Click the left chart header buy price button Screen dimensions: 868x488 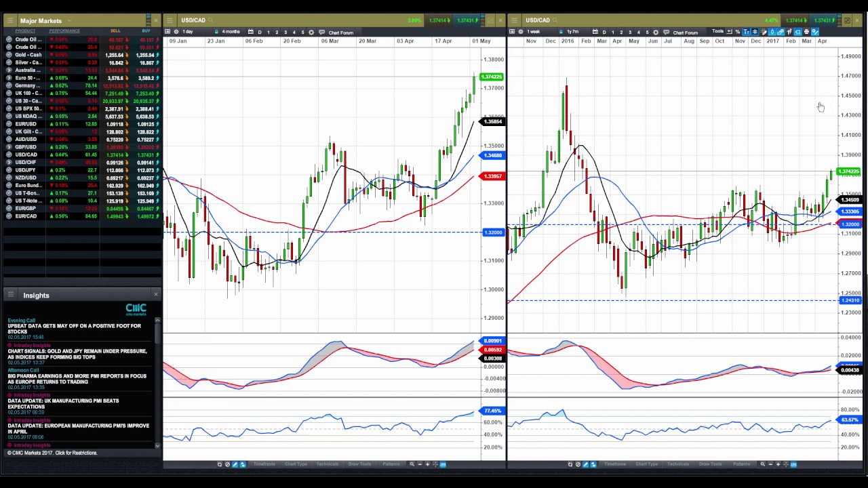465,20
